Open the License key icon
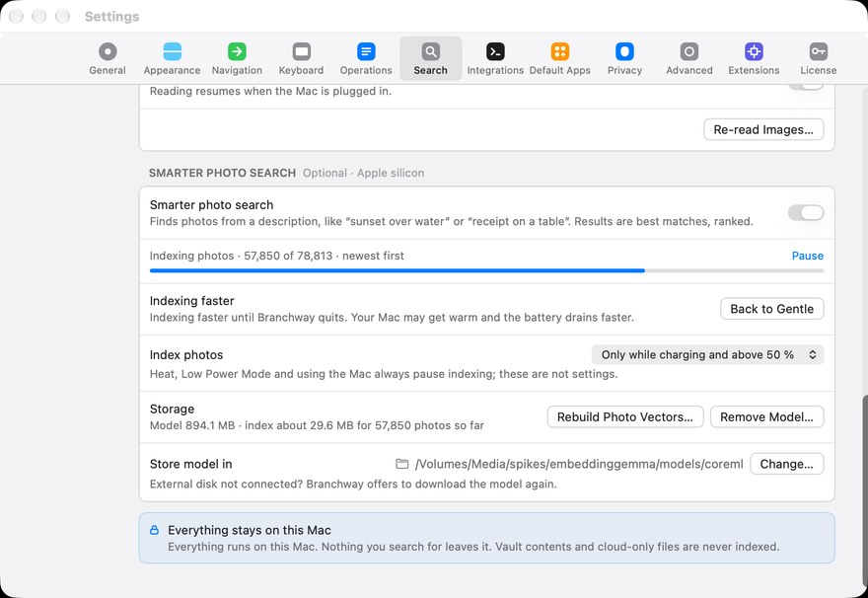Viewport: 868px width, 598px height. point(818,51)
